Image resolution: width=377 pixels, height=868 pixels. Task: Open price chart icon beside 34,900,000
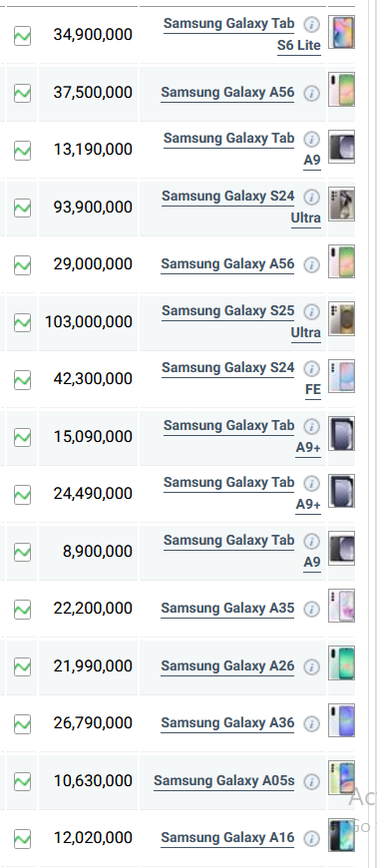pyautogui.click(x=22, y=36)
